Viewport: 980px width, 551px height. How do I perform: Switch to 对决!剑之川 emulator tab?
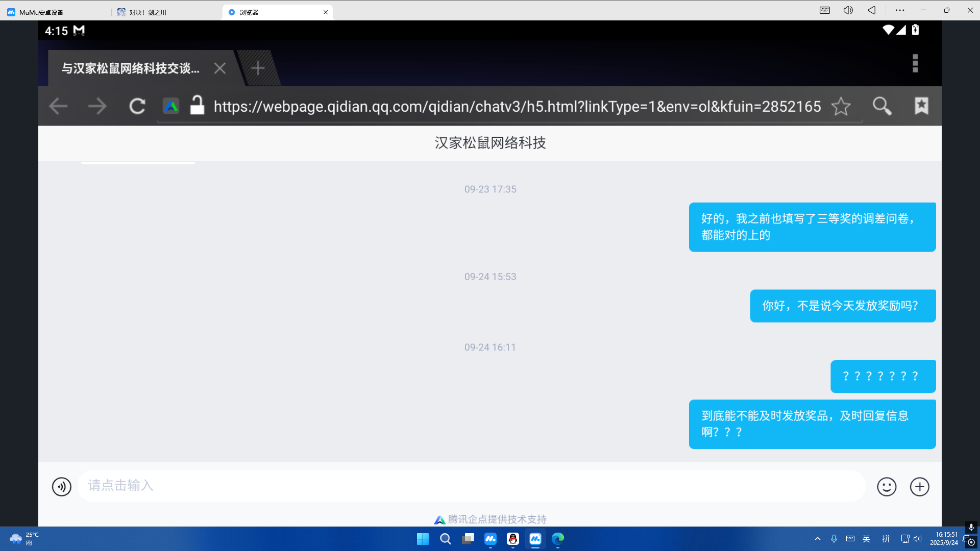[148, 12]
